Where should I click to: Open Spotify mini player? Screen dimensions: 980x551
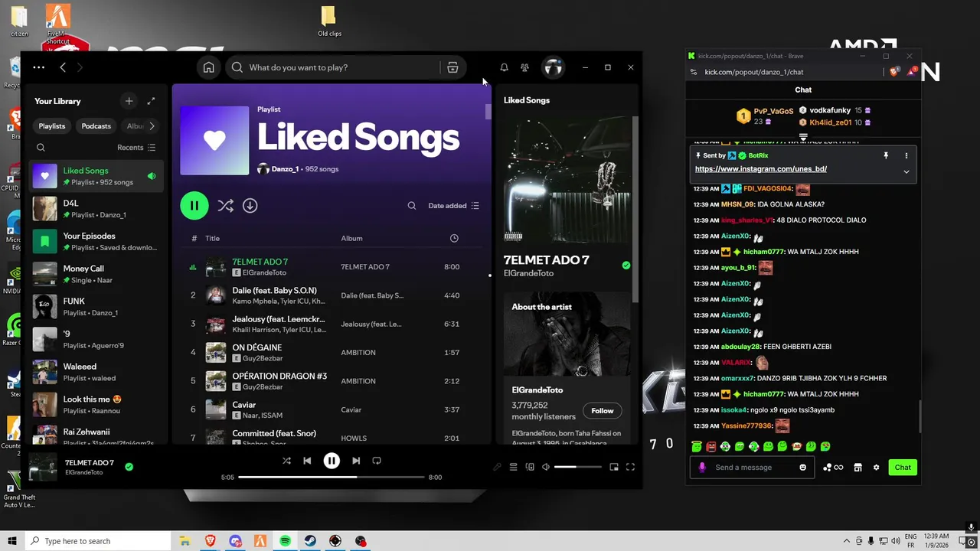tap(614, 467)
